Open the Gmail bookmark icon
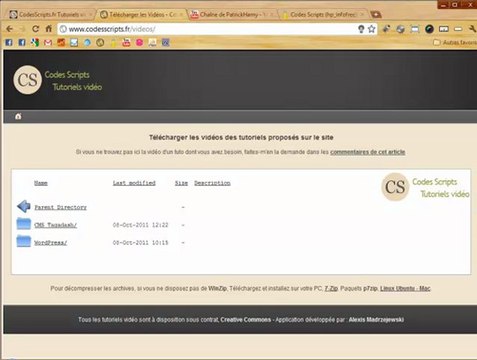 48,43
